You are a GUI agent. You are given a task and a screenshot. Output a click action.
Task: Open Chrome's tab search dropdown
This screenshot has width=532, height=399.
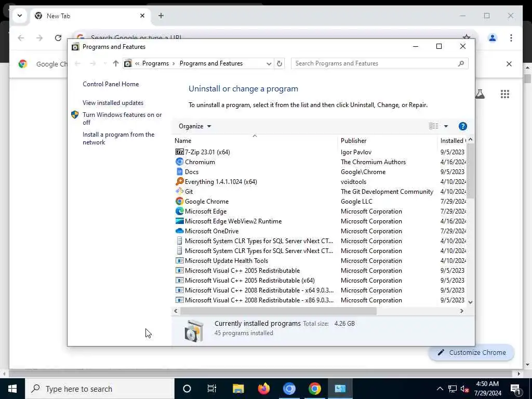(20, 16)
